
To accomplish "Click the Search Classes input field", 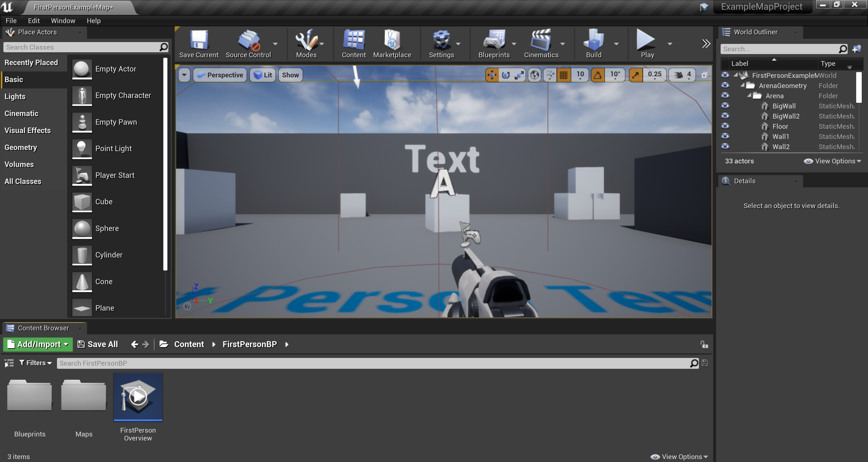I will [x=81, y=47].
